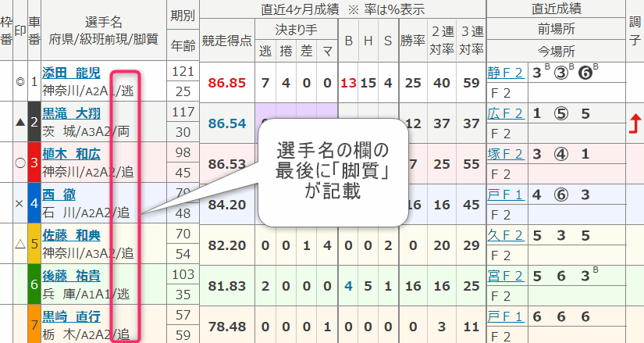Open racer 佐藤 和典 profile link

(71, 236)
